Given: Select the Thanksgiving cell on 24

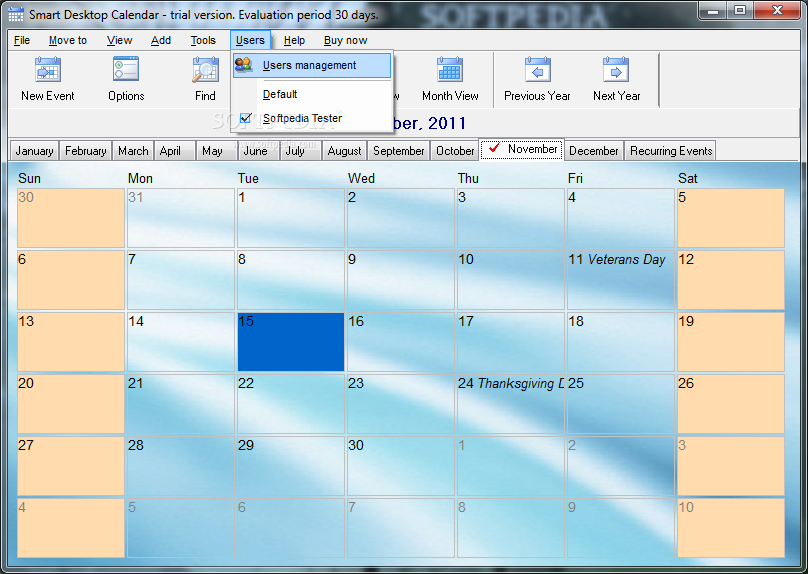Looking at the screenshot, I should pos(511,404).
